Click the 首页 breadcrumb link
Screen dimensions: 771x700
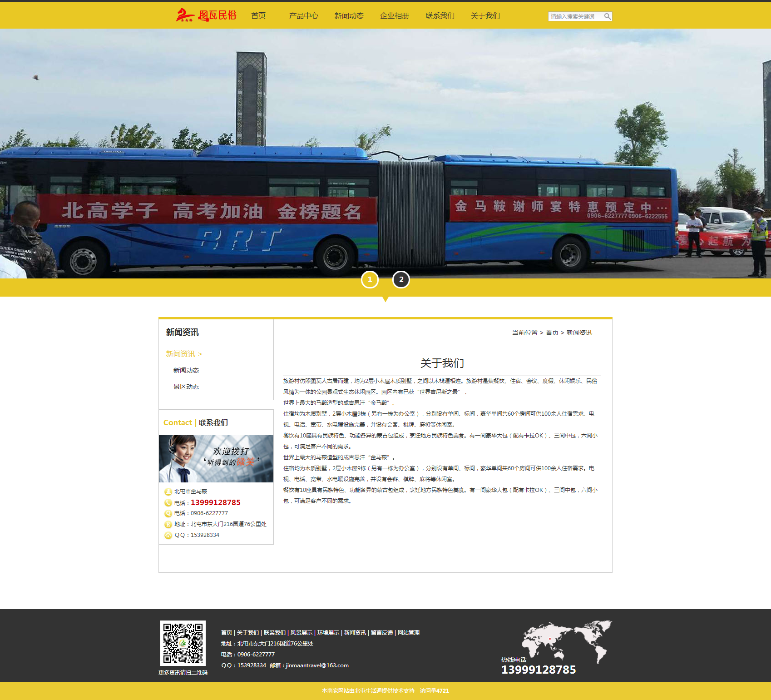(x=552, y=333)
